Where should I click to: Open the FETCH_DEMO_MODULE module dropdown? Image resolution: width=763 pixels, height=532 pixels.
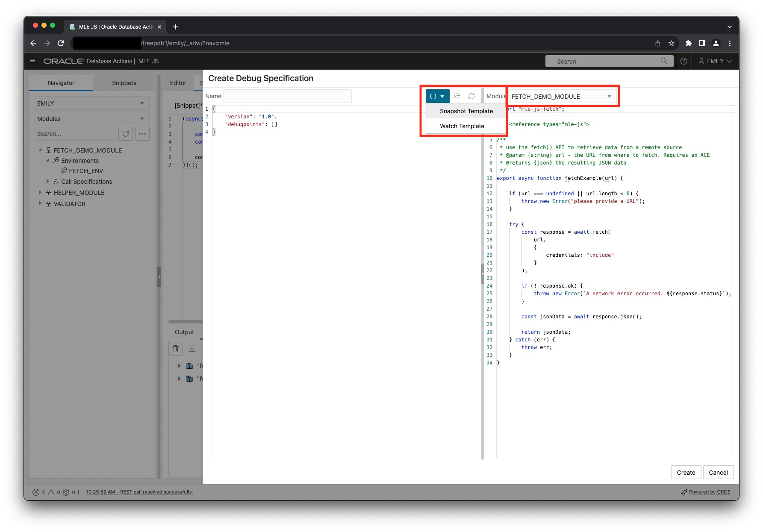point(610,96)
